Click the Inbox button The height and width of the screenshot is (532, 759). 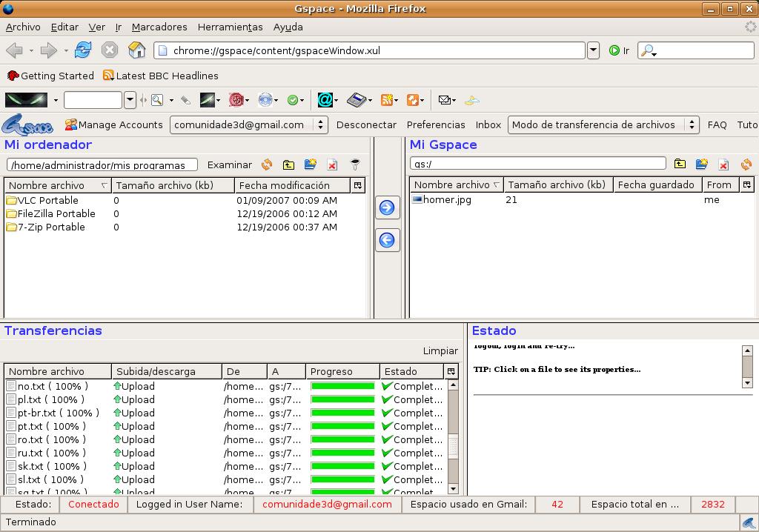pos(488,125)
